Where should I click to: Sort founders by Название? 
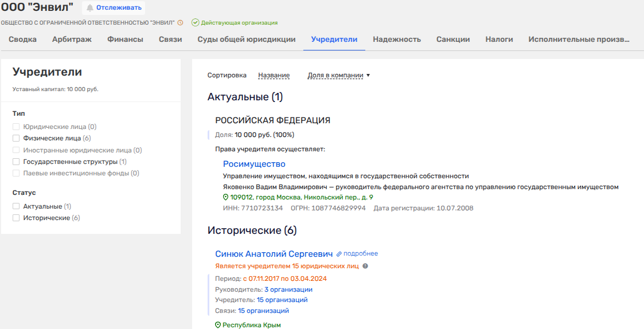274,75
